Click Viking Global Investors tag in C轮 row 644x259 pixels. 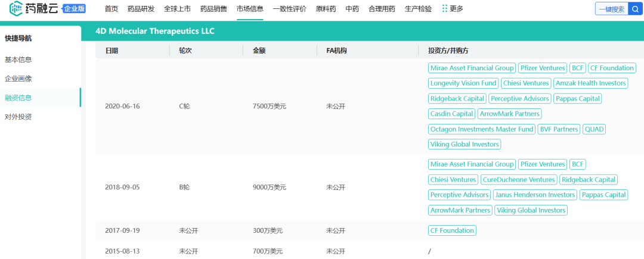465,144
